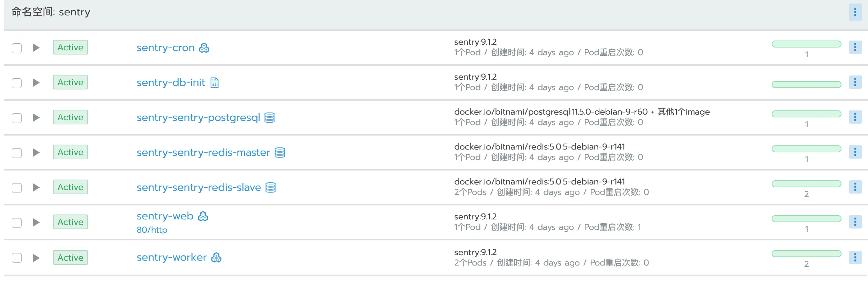Select the sentry-cron row checkbox
This screenshot has height=283, width=868.
(x=17, y=48)
